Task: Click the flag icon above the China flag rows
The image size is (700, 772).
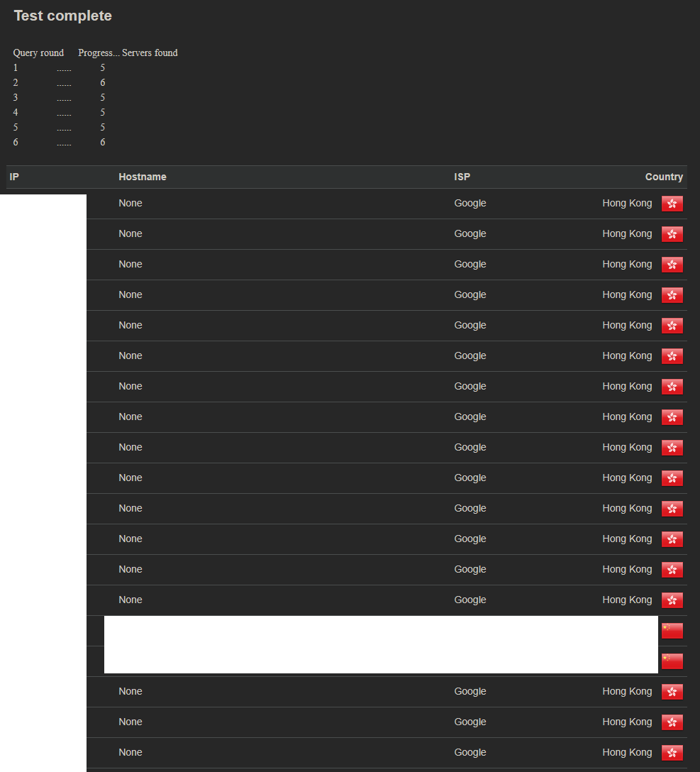Action: tap(672, 600)
